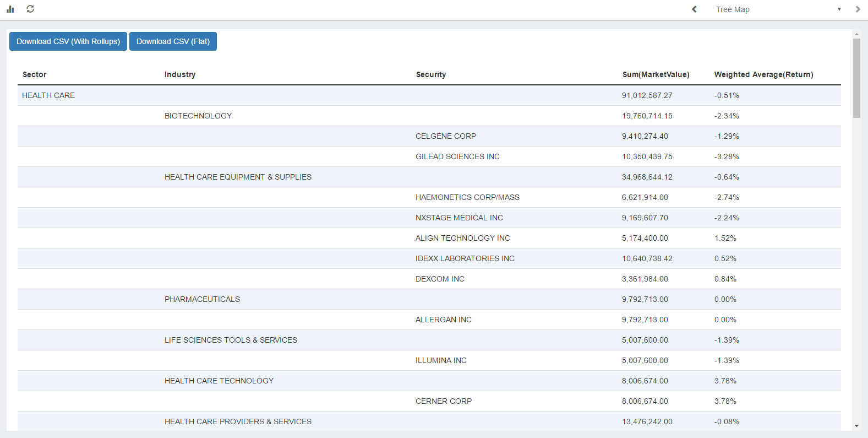Click market value 34,968,644.12
The height and width of the screenshot is (438, 868).
pos(647,177)
